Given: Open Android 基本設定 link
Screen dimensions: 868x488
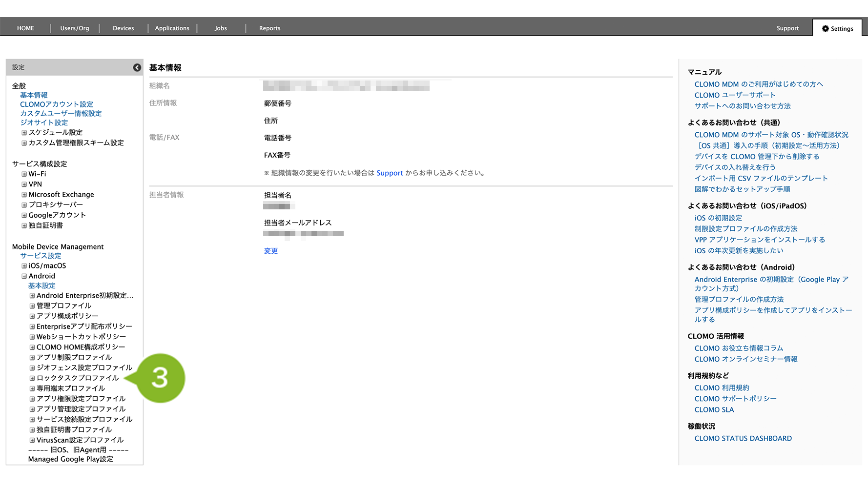Looking at the screenshot, I should pyautogui.click(x=41, y=286).
